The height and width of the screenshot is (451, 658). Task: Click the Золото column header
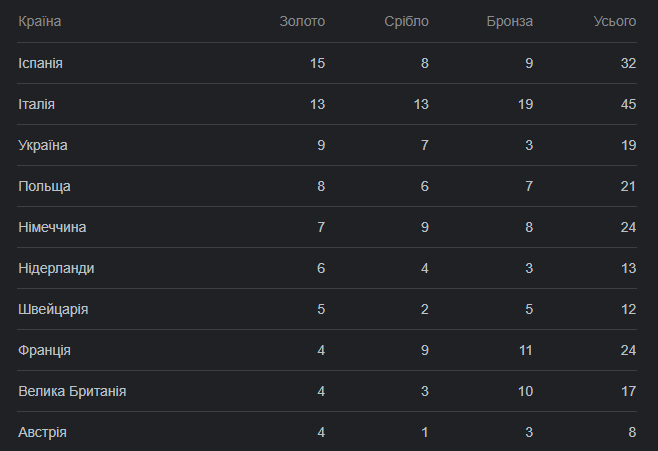[x=302, y=21]
